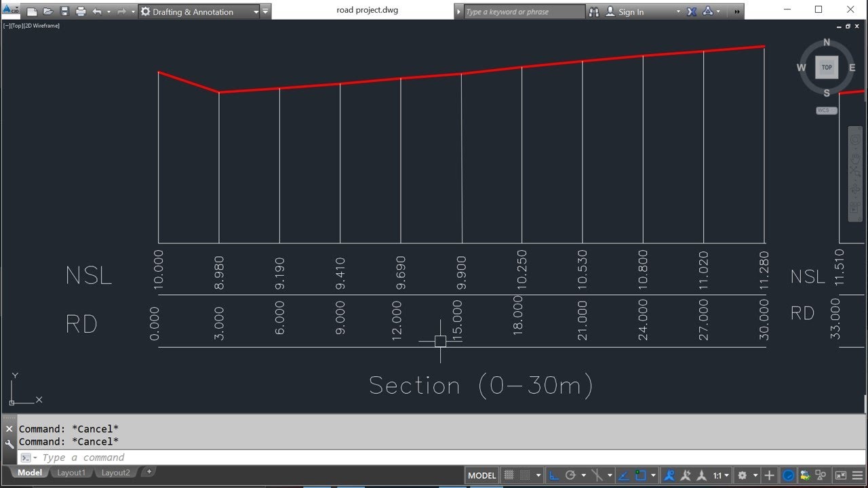Open the Sign In dropdown arrow

pos(678,12)
